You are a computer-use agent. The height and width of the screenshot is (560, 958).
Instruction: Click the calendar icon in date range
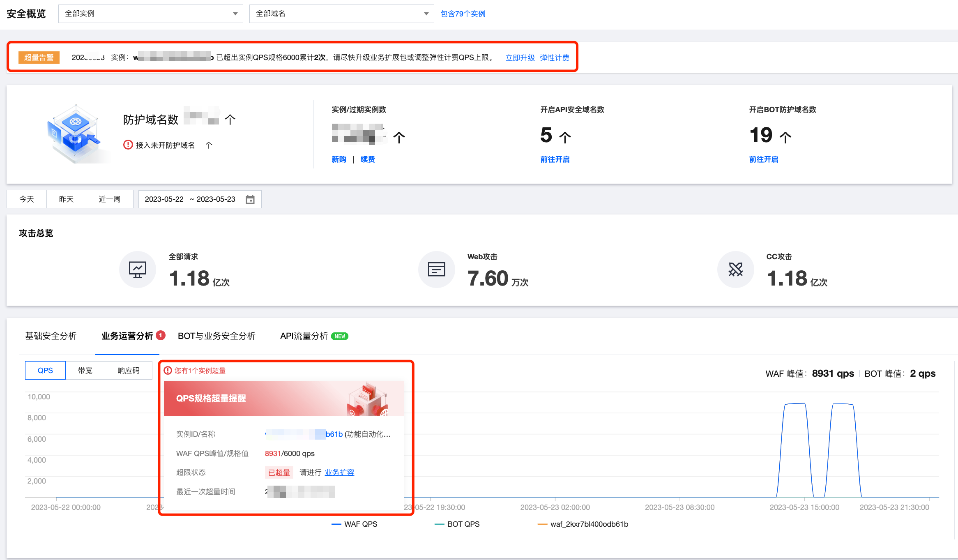tap(250, 199)
